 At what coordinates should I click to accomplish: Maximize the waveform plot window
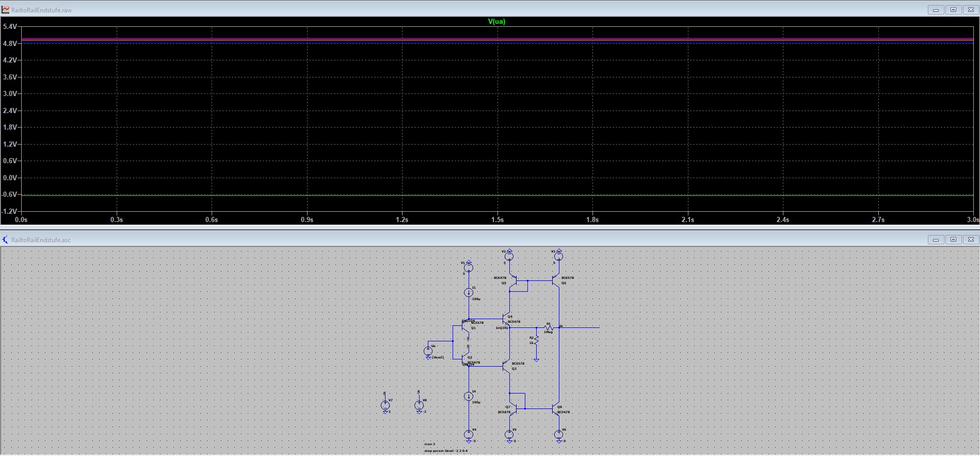(x=953, y=10)
